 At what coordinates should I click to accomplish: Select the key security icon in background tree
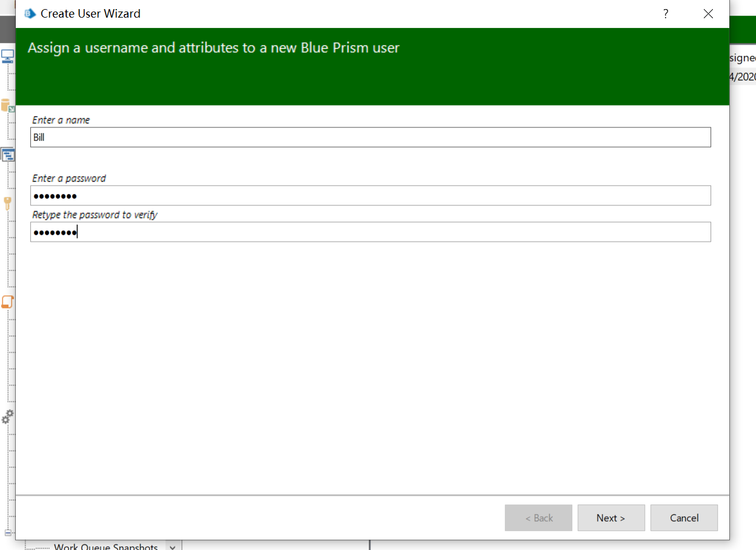[7, 203]
